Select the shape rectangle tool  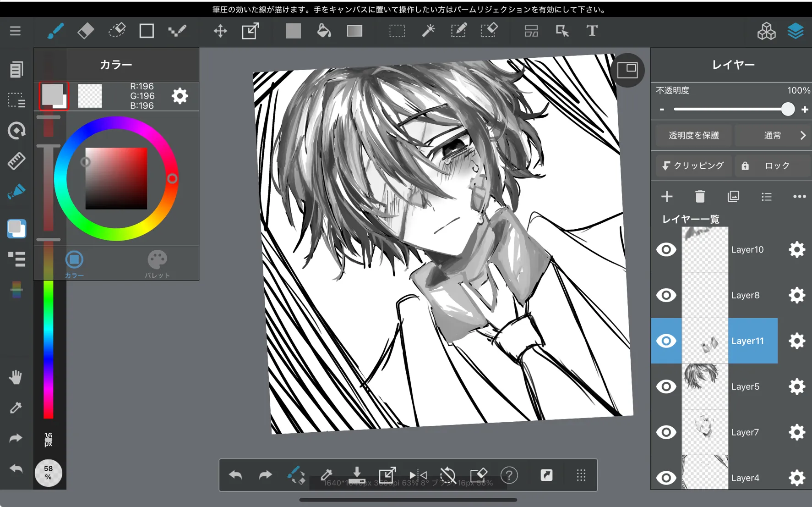click(147, 31)
